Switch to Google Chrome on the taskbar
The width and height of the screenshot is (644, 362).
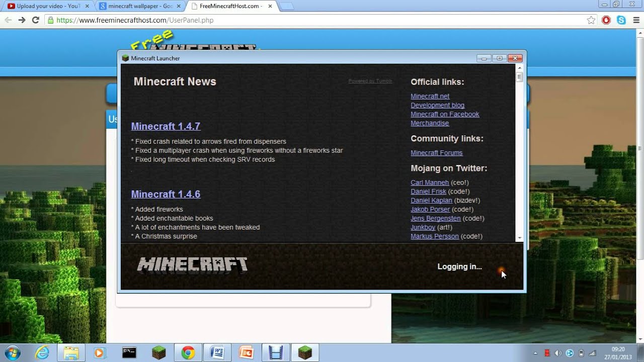[x=188, y=353]
